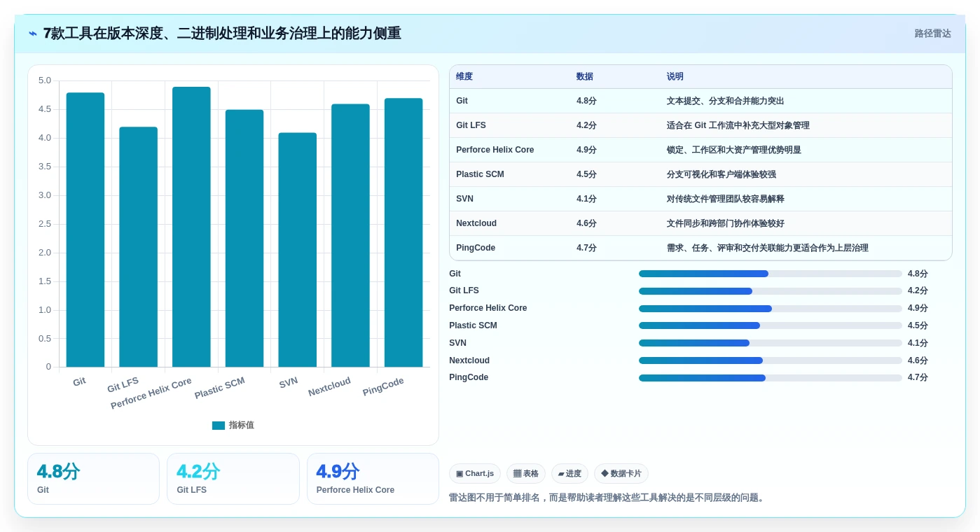980x532 pixels.
Task: Click 分支可视化和客户端体验较强 description
Action: pyautogui.click(x=721, y=174)
